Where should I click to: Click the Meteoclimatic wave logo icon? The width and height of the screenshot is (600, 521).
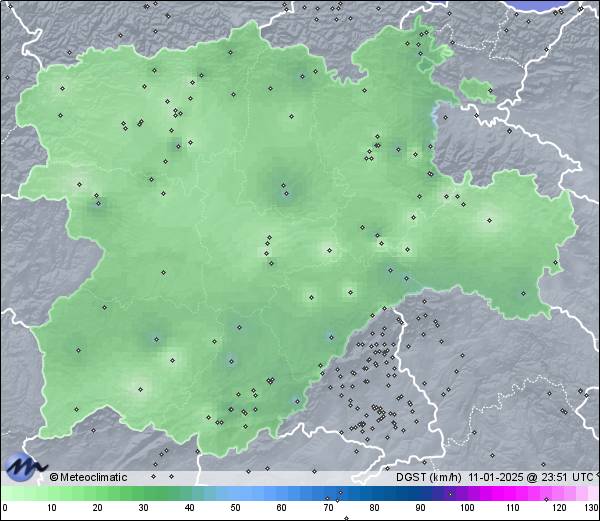pos(24,467)
